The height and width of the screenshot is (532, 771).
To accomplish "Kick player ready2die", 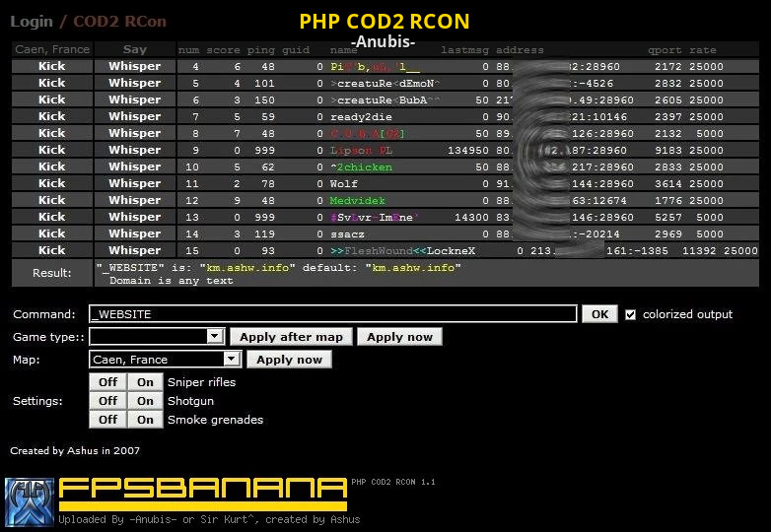I will pyautogui.click(x=52, y=117).
